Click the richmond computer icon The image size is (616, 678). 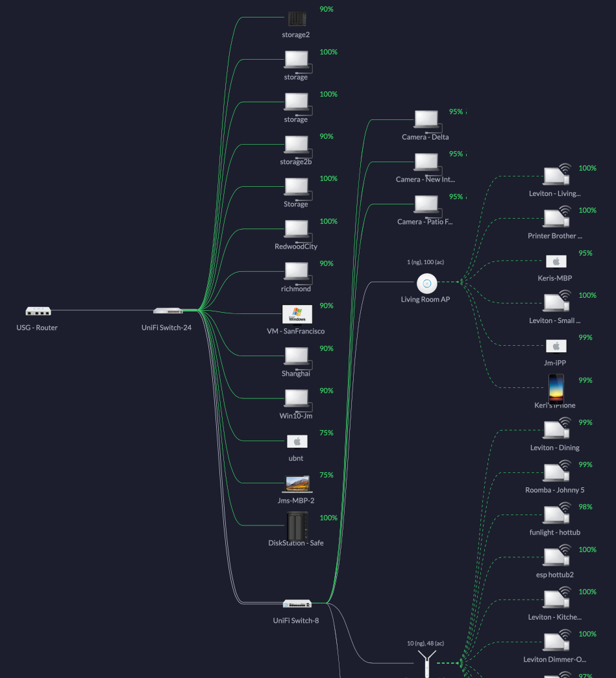pyautogui.click(x=298, y=273)
